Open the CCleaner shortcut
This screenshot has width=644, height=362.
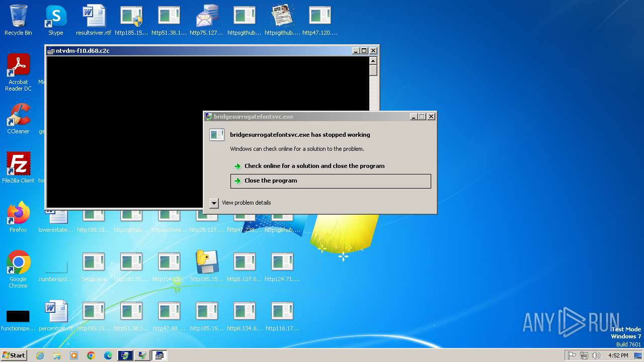[x=18, y=119]
